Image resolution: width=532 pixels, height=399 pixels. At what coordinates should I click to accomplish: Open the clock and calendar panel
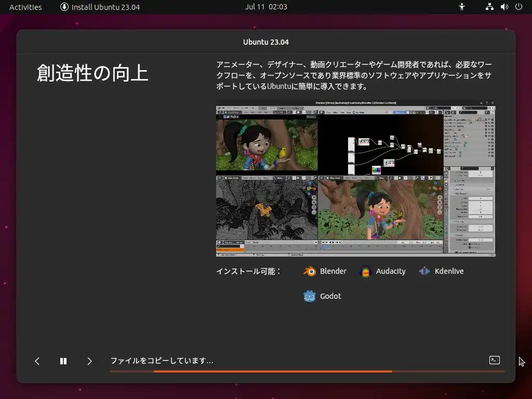(x=266, y=7)
